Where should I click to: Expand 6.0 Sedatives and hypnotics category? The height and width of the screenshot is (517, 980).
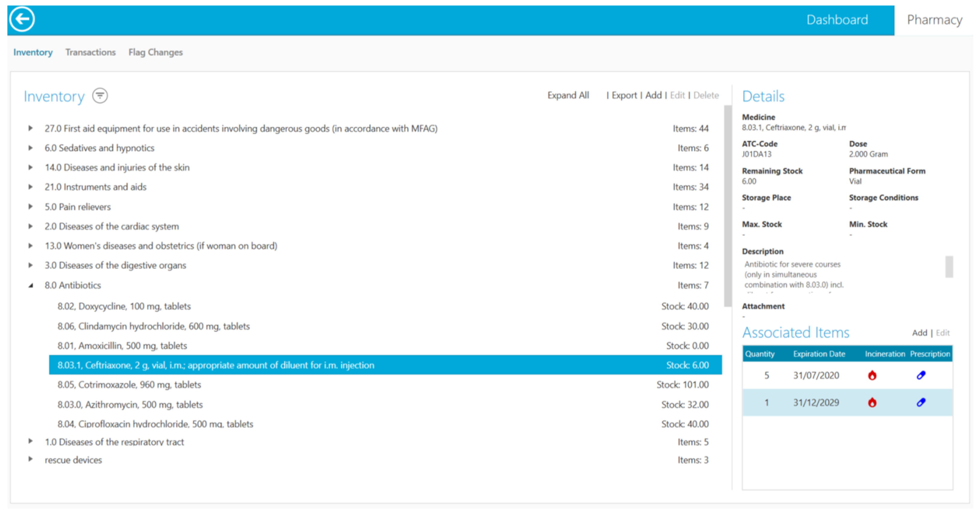click(30, 148)
